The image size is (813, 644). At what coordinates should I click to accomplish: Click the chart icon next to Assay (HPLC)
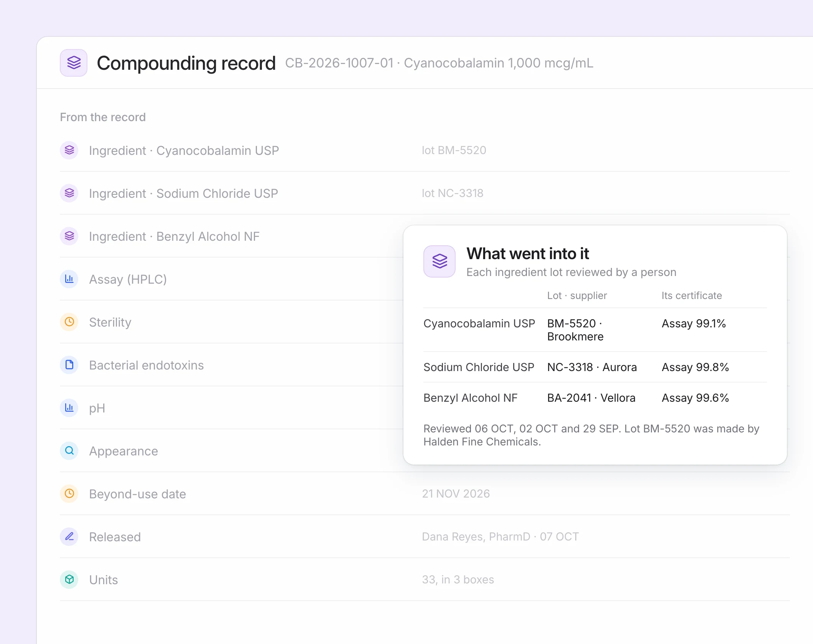click(69, 279)
